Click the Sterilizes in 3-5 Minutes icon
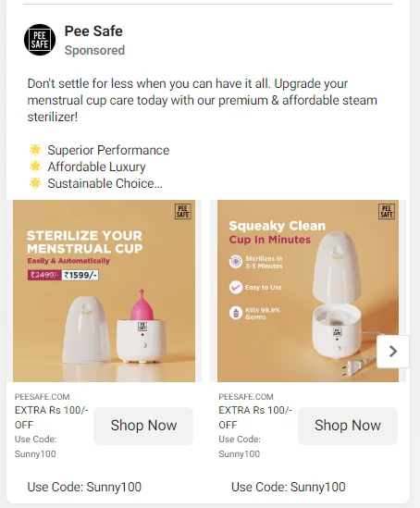This screenshot has height=508, width=420. point(236,262)
